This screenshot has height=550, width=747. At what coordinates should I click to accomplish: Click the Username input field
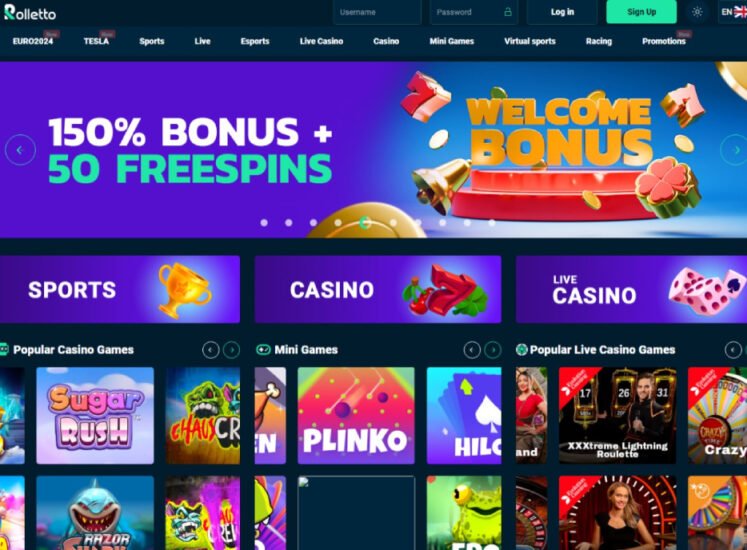[377, 12]
